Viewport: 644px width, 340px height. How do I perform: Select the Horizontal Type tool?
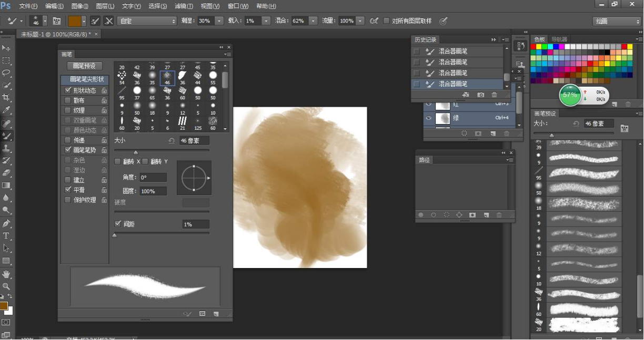(x=6, y=236)
